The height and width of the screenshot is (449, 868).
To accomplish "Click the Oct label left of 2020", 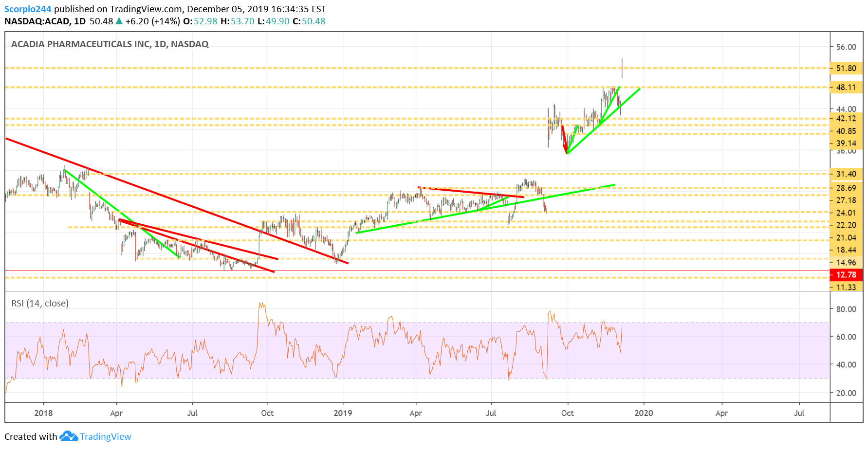I will (x=567, y=413).
